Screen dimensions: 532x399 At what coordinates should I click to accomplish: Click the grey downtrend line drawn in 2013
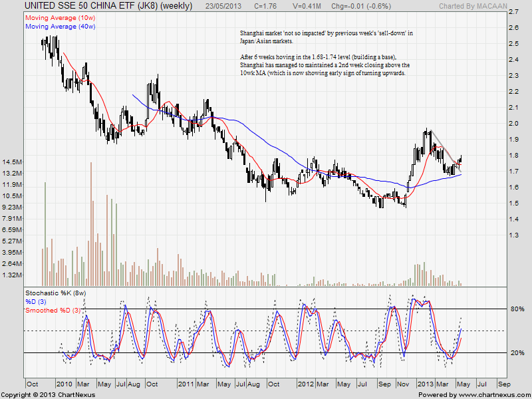pos(445,150)
